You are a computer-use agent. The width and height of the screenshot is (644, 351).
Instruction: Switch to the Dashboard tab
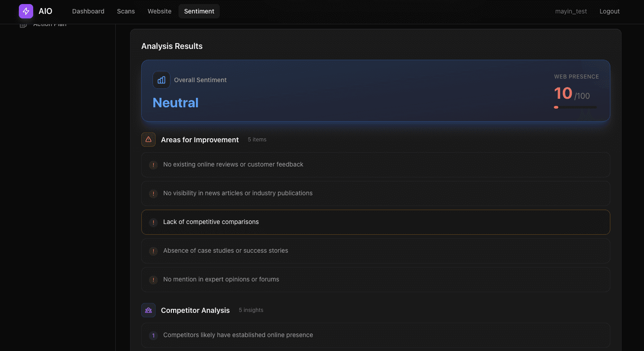(x=88, y=11)
